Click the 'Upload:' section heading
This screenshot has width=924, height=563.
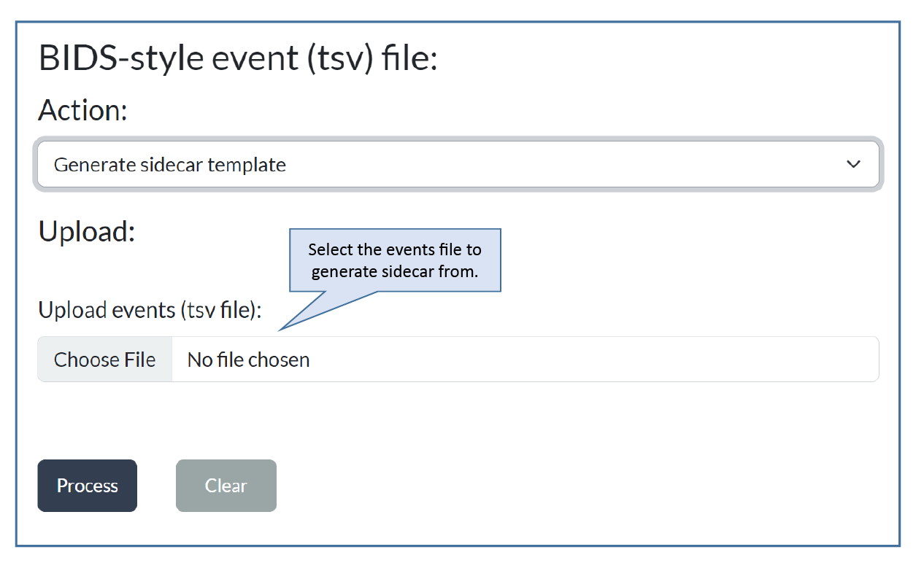click(x=87, y=231)
